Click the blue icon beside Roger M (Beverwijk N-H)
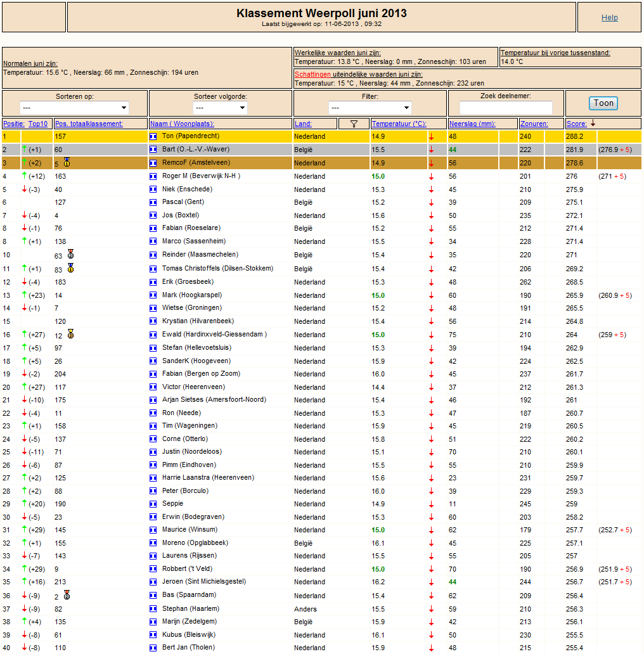644x654 pixels. pyautogui.click(x=153, y=176)
